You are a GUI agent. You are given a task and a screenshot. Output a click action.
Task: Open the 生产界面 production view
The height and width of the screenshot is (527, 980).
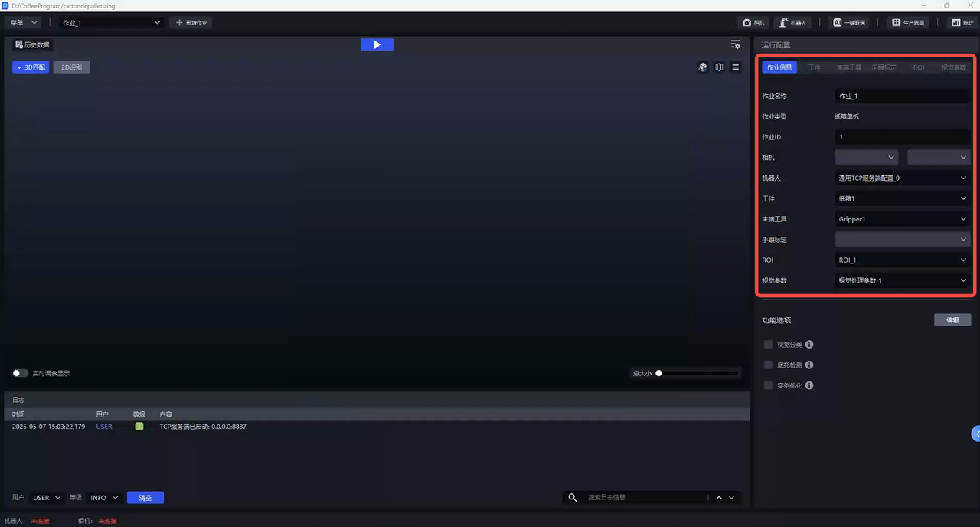pos(908,23)
